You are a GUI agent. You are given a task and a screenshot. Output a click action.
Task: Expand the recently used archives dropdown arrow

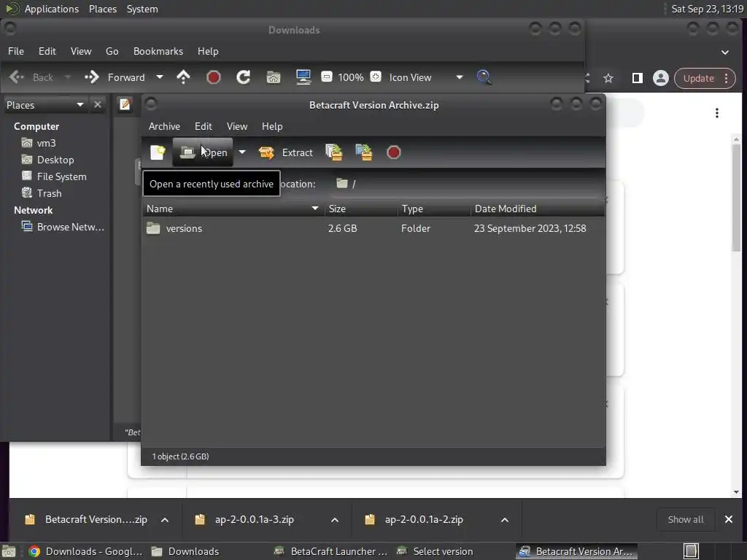242,152
